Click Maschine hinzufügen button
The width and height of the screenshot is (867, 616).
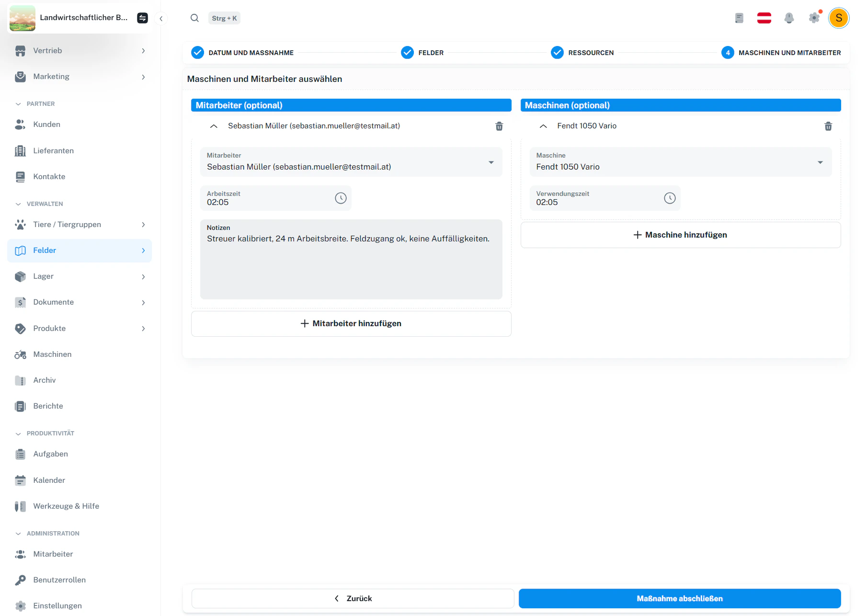point(681,235)
